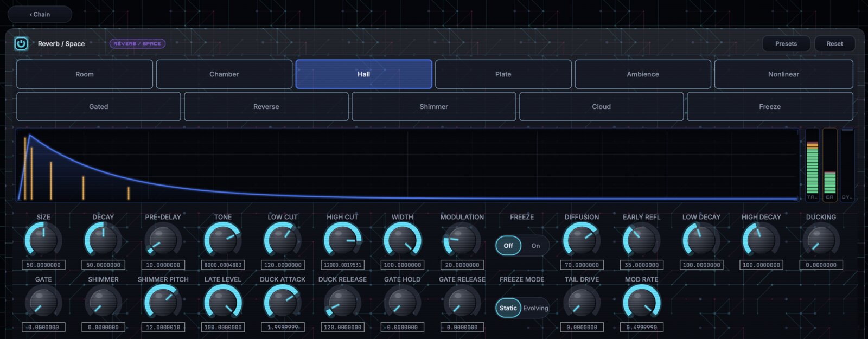Switch to Gated reverb mode
868x339 pixels.
[99, 107]
